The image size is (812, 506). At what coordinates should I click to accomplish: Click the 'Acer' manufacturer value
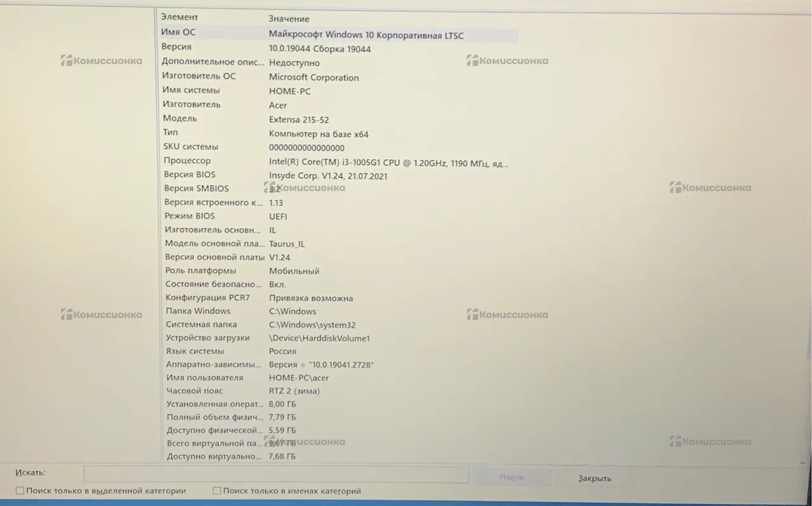[278, 105]
